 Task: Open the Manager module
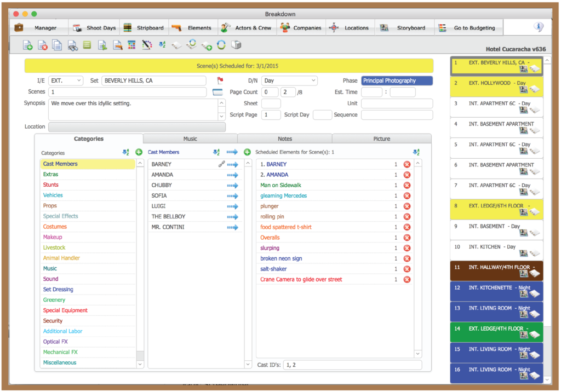tap(39, 27)
